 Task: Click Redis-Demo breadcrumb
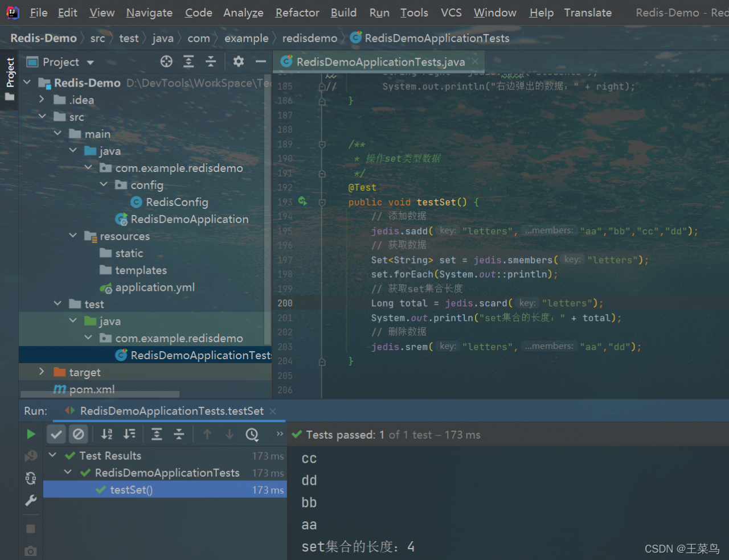[x=43, y=38]
